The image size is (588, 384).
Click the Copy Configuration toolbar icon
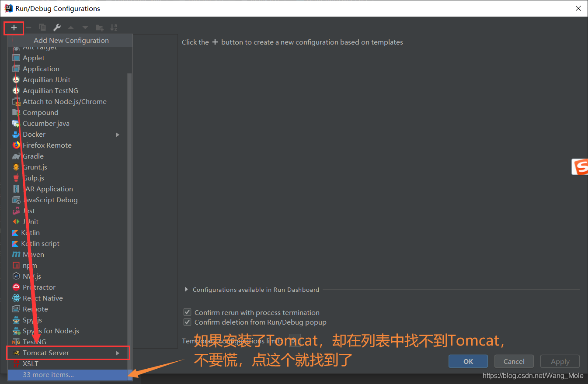(x=42, y=28)
